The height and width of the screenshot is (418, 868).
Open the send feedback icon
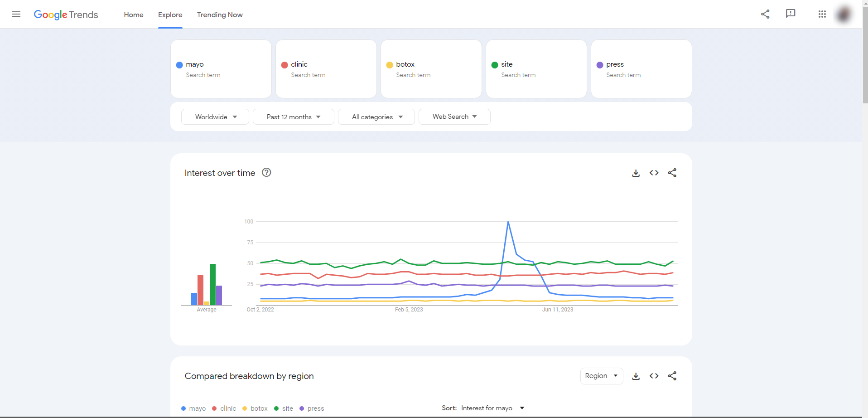tap(791, 14)
